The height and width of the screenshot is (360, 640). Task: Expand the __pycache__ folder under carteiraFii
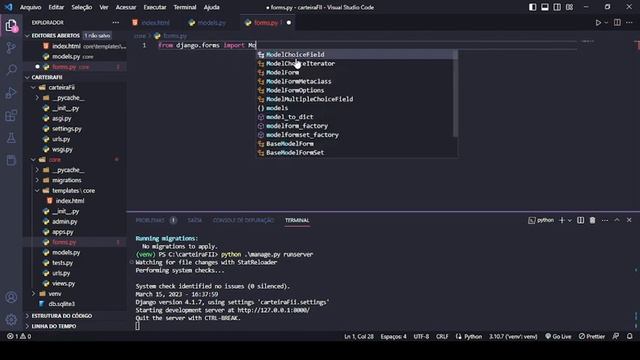click(37, 98)
